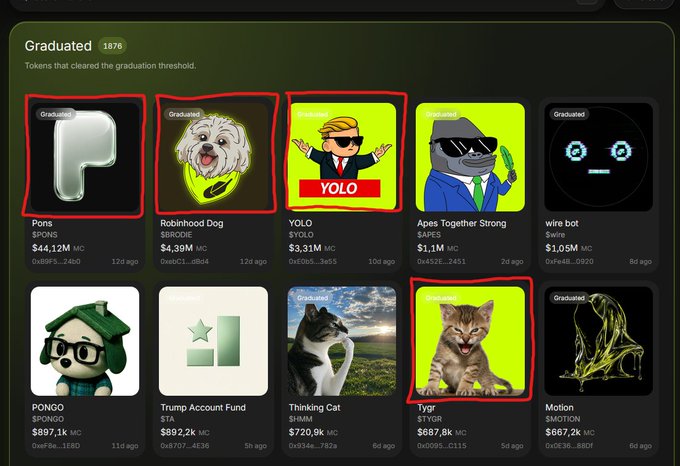680x466 pixels.
Task: Click the wire bot token name
Action: tap(562, 223)
